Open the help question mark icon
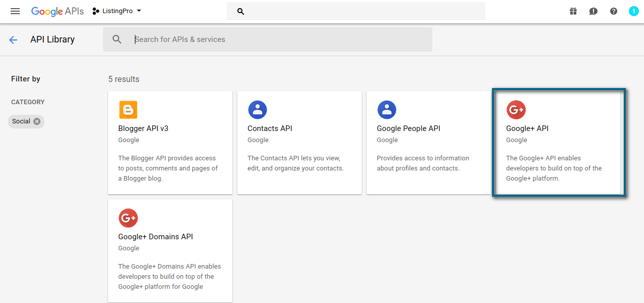Screen dimensions: 644x303 tap(614, 11)
